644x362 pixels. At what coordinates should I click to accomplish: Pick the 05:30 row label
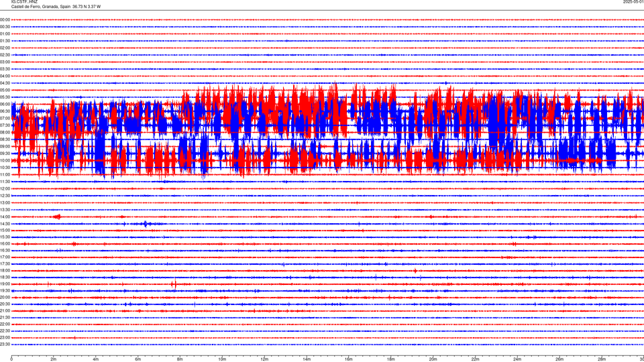pos(5,97)
